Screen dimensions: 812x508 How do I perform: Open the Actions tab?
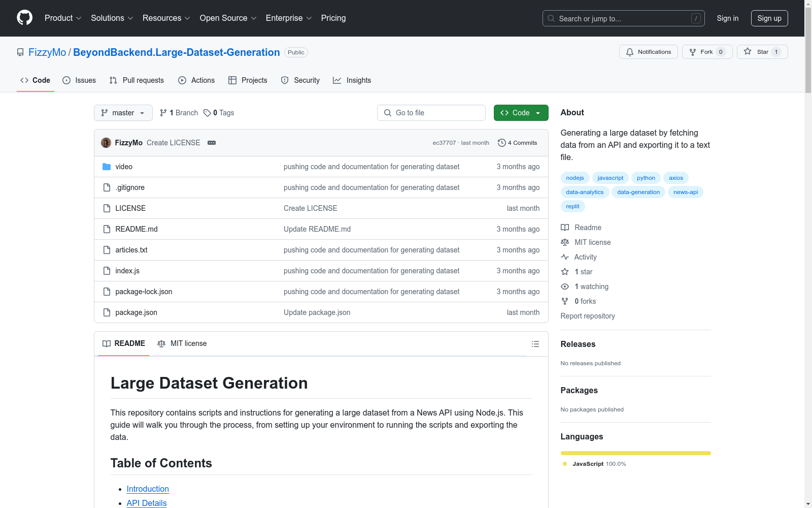pyautogui.click(x=196, y=80)
